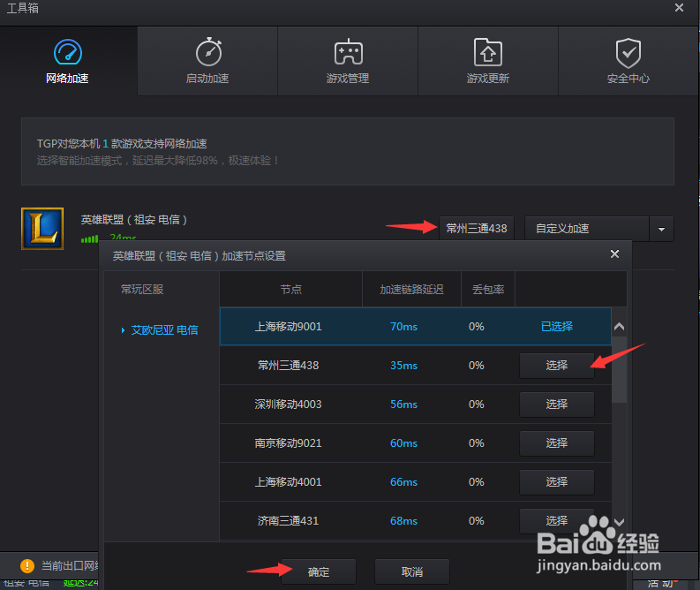This screenshot has height=590, width=700.
Task: Click packet loss 0% for 常州三通438
Action: point(477,366)
